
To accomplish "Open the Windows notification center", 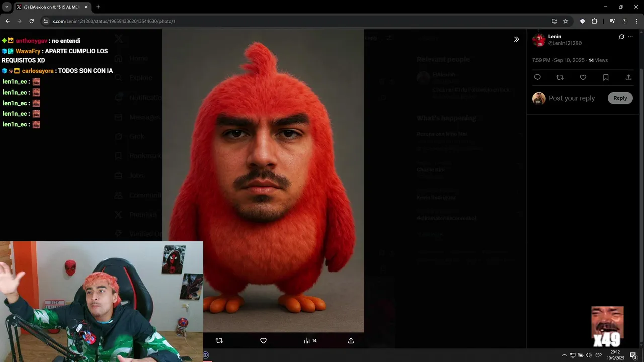I will (633, 355).
